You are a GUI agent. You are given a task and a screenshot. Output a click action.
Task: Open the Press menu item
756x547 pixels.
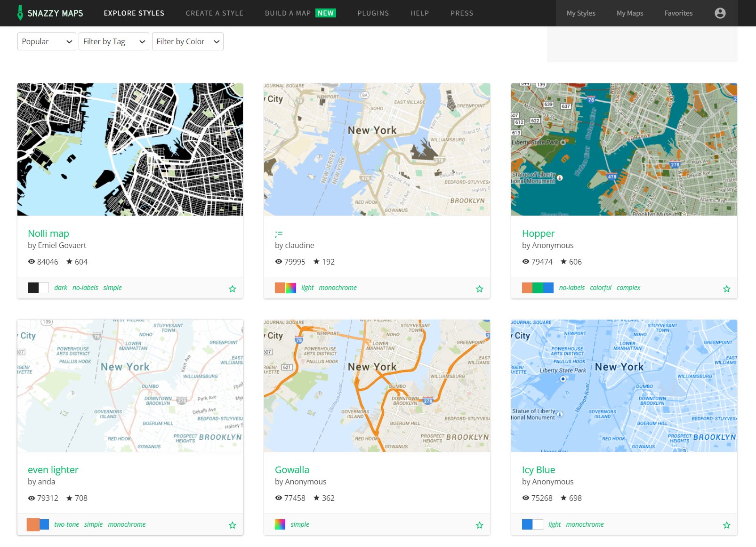462,13
